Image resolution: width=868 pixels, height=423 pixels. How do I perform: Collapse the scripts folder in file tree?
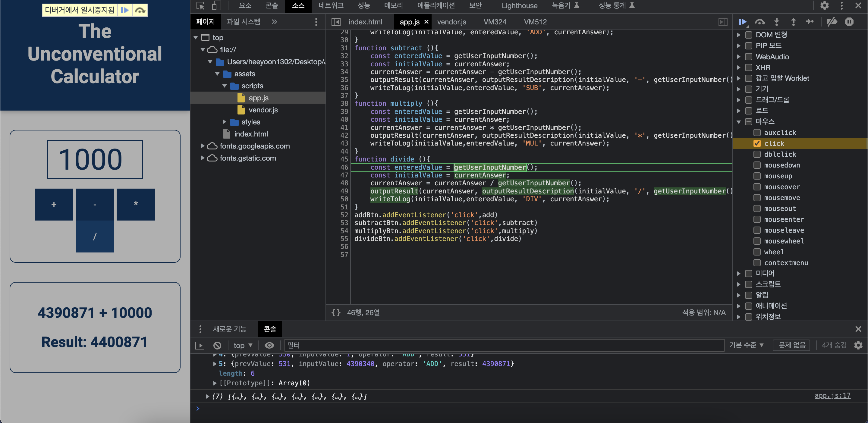click(225, 86)
